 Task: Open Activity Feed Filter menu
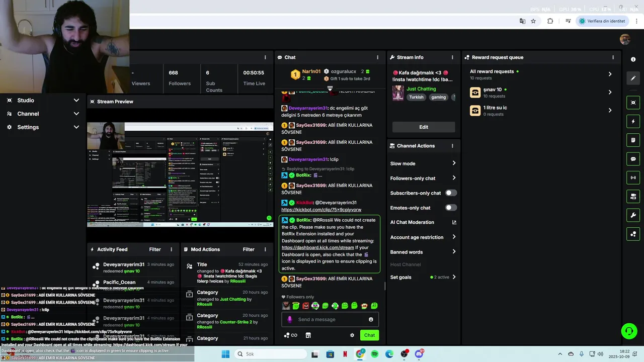tap(155, 249)
